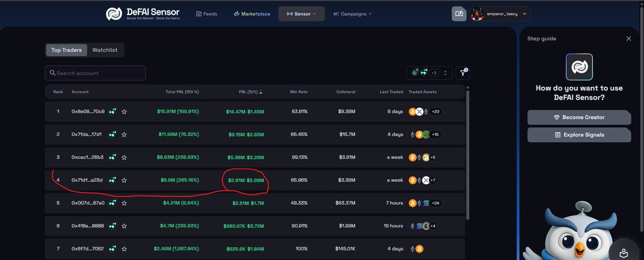Click protocol icon beside 0x7fda...17d1

click(x=113, y=134)
